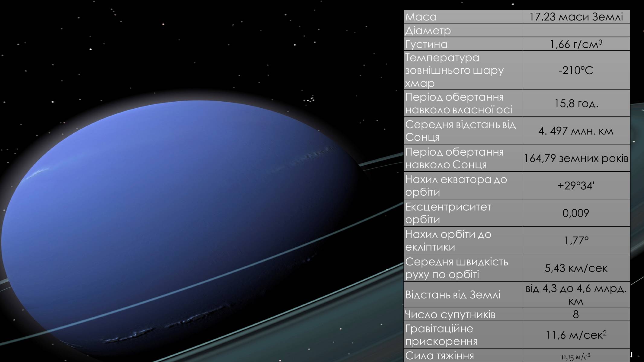Select '164,79 земних років' value

[576, 158]
